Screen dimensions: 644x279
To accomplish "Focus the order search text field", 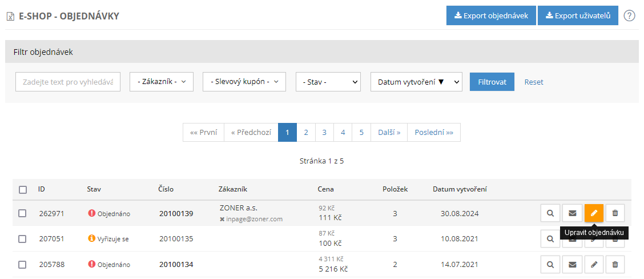I will click(68, 82).
